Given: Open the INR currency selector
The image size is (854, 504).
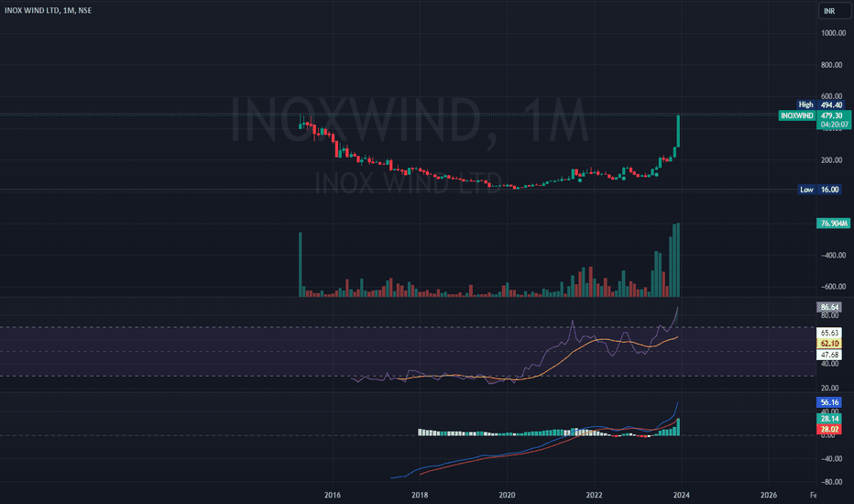Looking at the screenshot, I should 834,11.
